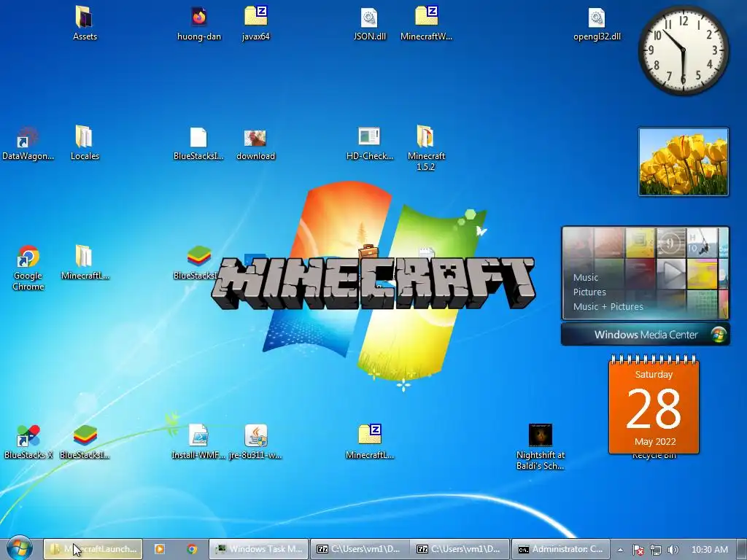Switch to MinecraftLaunch... taskbar window
Image resolution: width=747 pixels, height=560 pixels.
[93, 549]
